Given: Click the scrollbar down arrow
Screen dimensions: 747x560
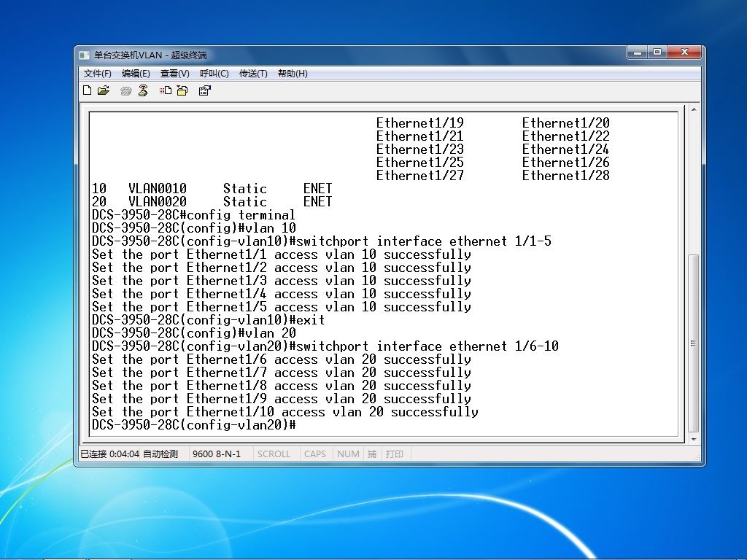Looking at the screenshot, I should pos(694,440).
